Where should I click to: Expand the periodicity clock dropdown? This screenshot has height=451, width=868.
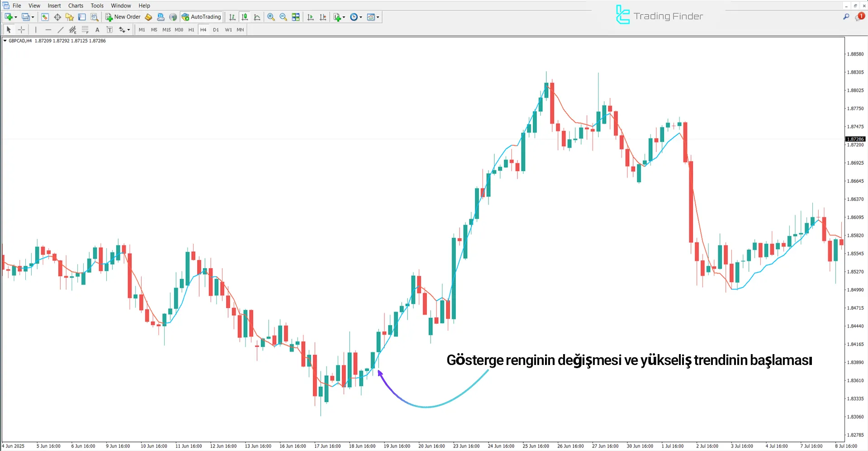click(360, 17)
